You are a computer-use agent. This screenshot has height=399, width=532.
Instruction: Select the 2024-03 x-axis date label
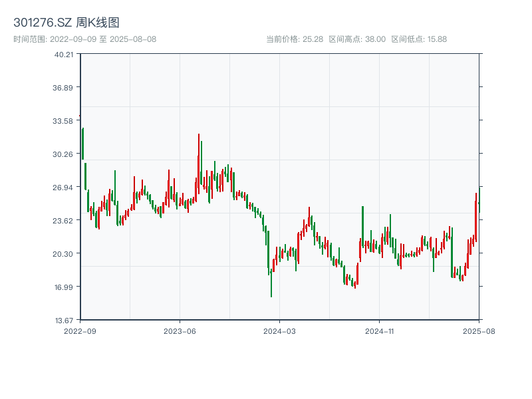[279, 331]
